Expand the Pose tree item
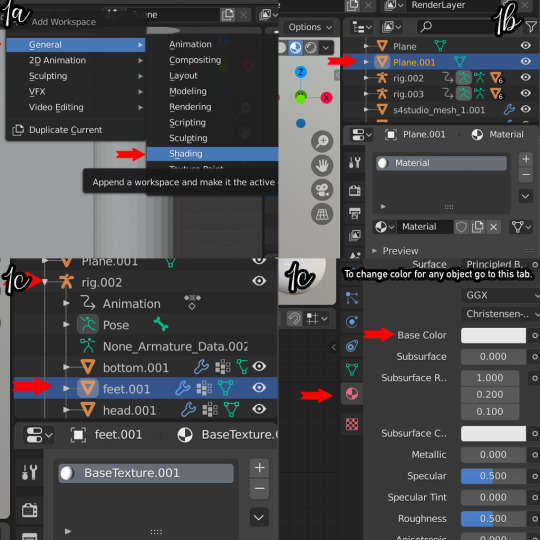 (66, 324)
